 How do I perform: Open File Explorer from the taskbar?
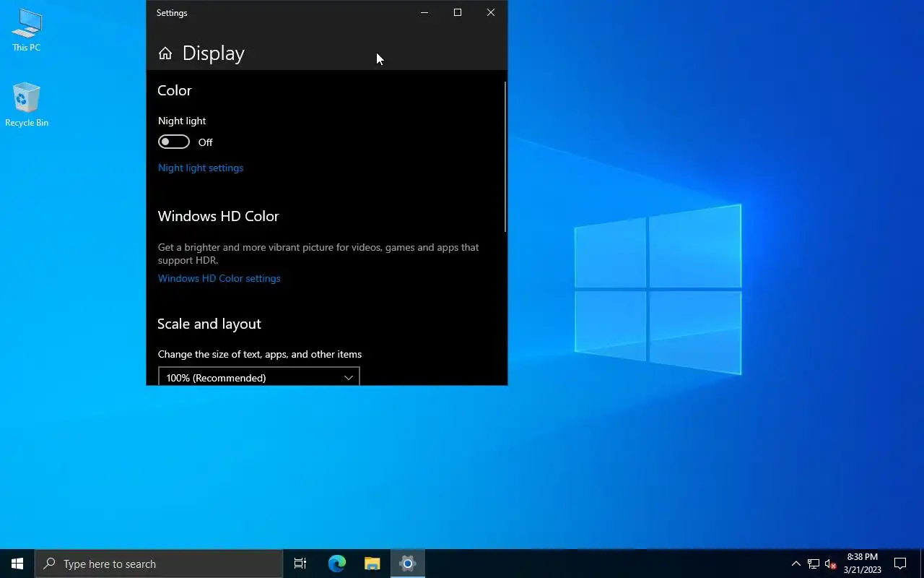tap(372, 564)
